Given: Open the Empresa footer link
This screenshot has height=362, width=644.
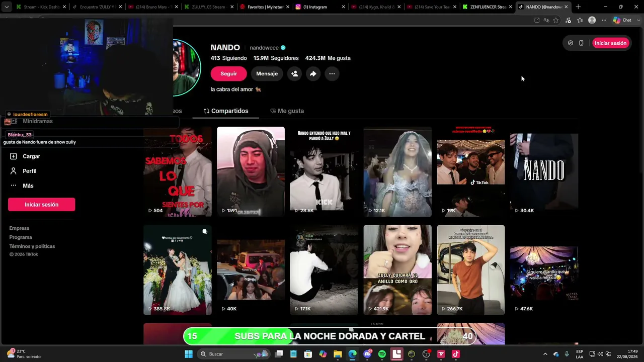Looking at the screenshot, I should (x=19, y=228).
